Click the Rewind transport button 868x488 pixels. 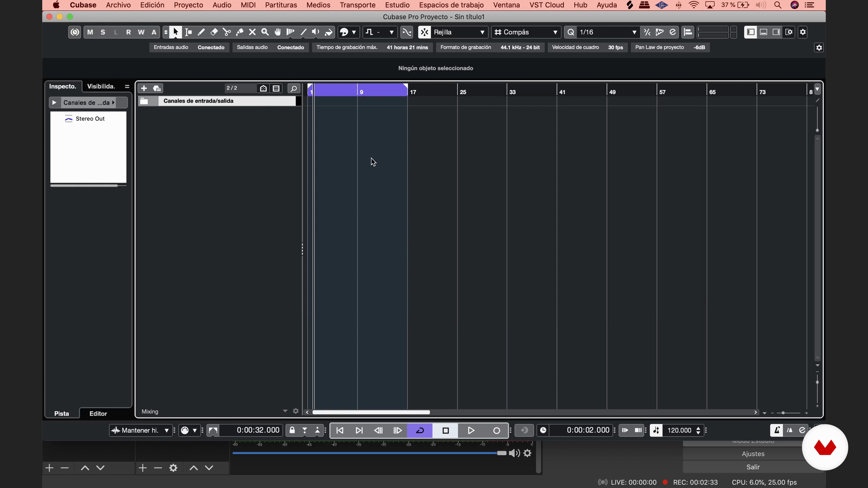tap(378, 430)
